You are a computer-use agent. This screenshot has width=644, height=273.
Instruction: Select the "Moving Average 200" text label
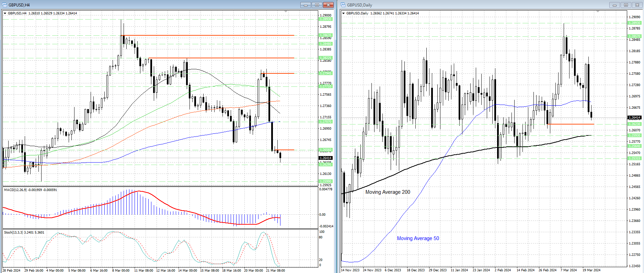coord(388,192)
